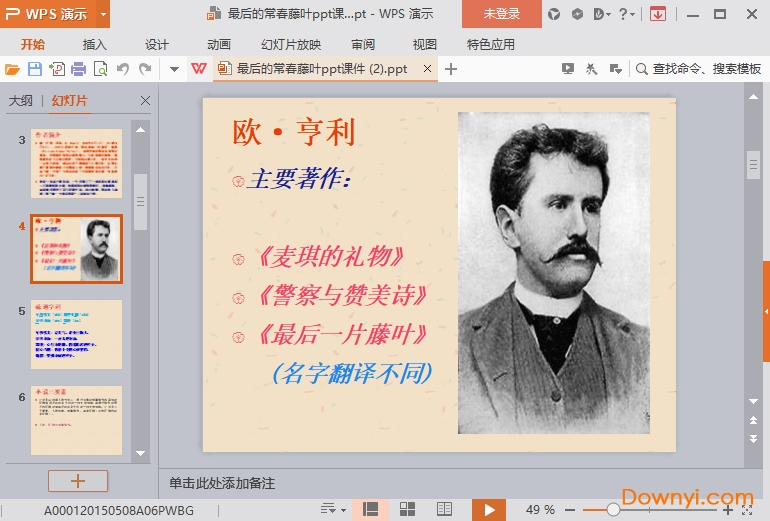Image resolution: width=770 pixels, height=521 pixels.
Task: Open the 插入 ribbon tab
Action: 95,44
